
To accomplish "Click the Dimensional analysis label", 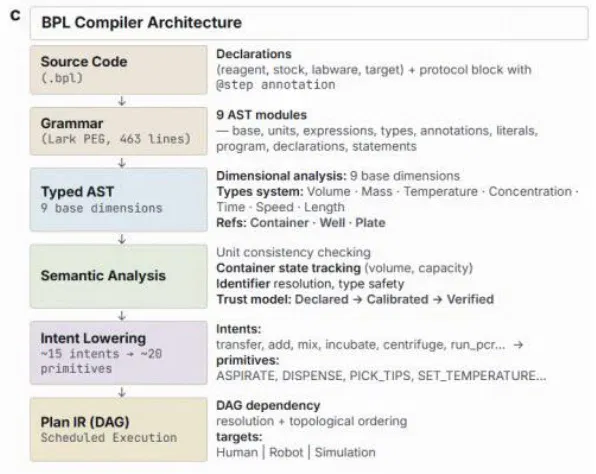I will point(281,176).
